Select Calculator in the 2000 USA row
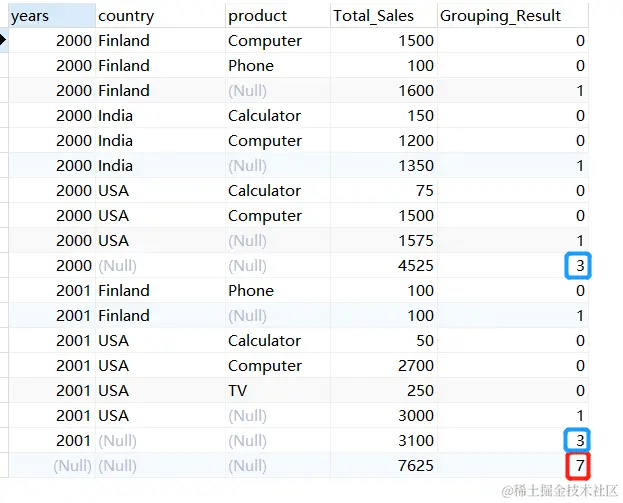Viewport: 623px width, 503px height. click(278, 191)
